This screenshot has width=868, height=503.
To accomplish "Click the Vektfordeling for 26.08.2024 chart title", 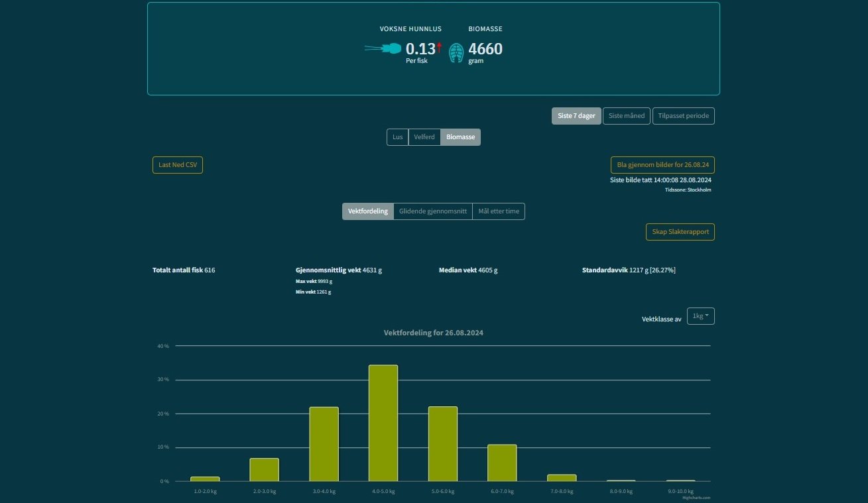I will [434, 333].
